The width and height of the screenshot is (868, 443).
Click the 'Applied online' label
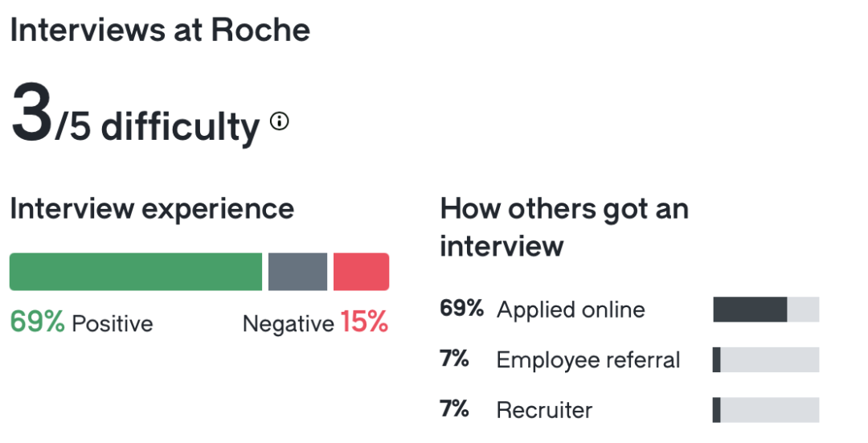point(571,310)
